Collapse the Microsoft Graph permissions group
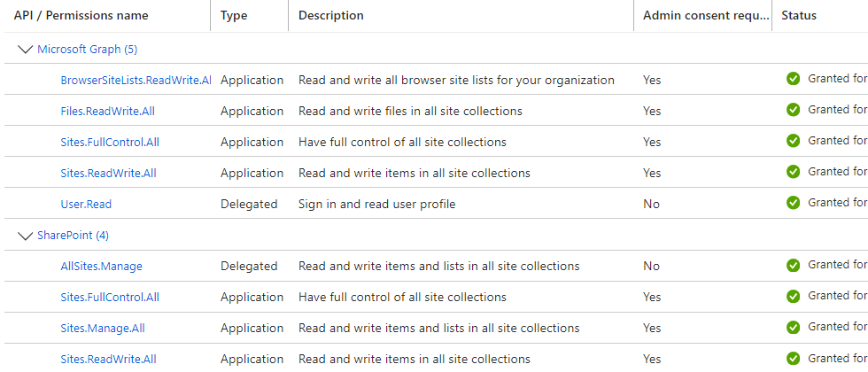Viewport: 868px width, 372px height. [25, 49]
